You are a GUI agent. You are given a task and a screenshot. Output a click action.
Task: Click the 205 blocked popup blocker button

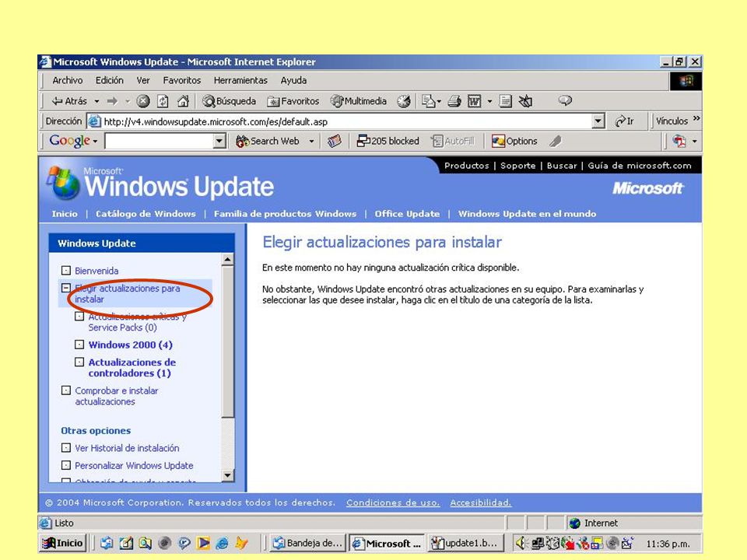coord(388,141)
